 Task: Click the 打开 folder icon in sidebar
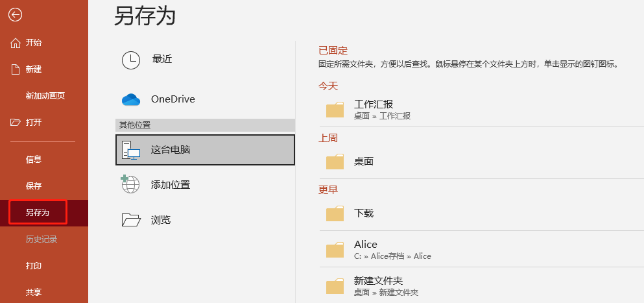[x=15, y=122]
